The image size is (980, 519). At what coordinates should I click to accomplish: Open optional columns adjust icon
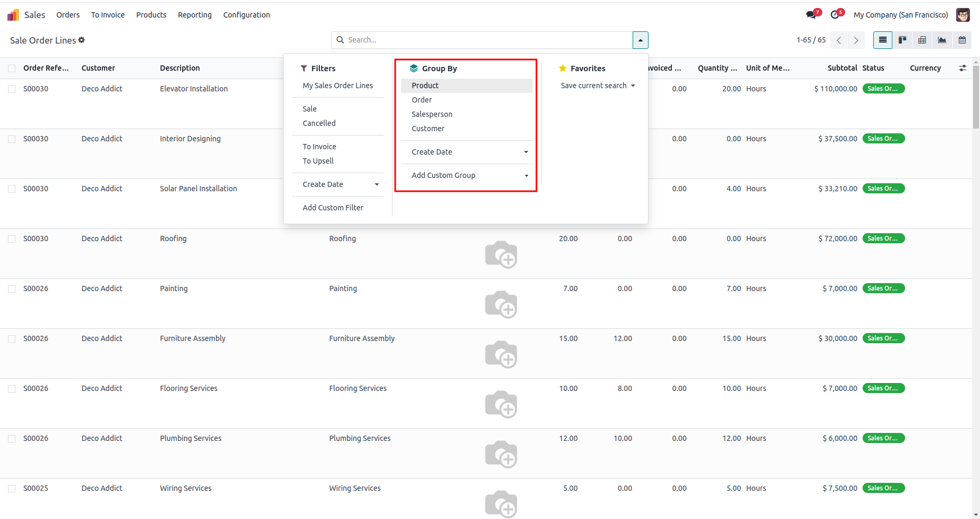click(x=962, y=68)
